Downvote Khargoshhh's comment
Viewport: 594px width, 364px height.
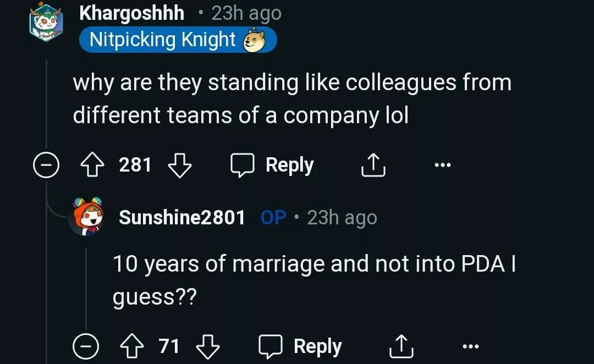(179, 166)
